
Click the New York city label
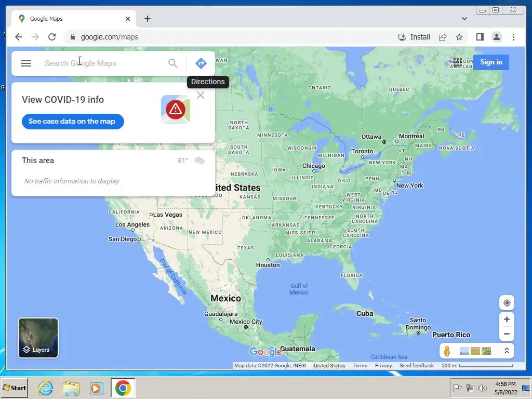coord(409,185)
